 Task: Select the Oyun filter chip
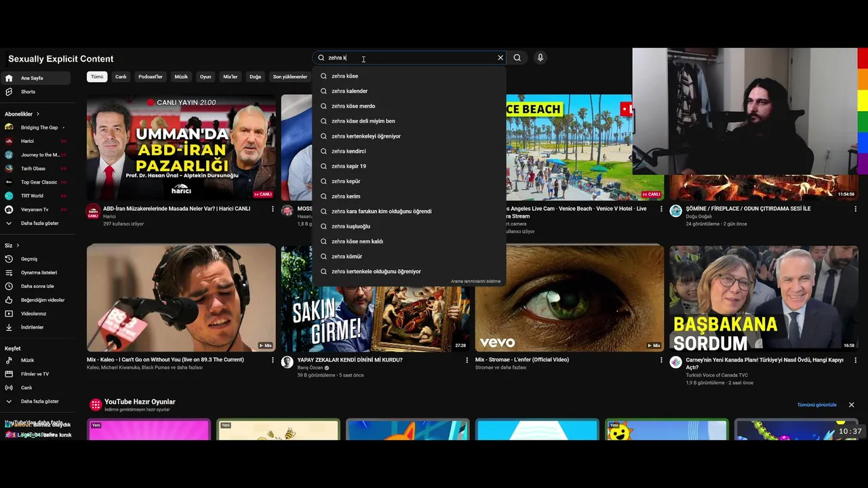click(205, 77)
